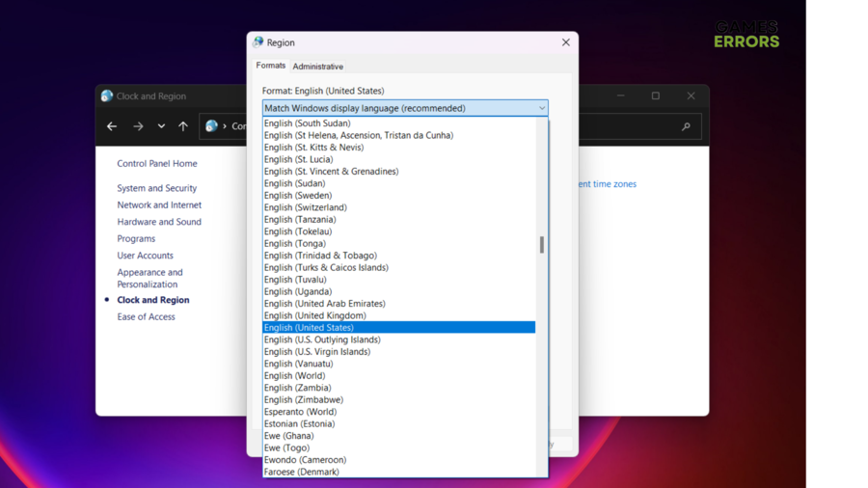Click the Up arrow navigation button
This screenshot has height=488, width=868.
click(x=183, y=126)
